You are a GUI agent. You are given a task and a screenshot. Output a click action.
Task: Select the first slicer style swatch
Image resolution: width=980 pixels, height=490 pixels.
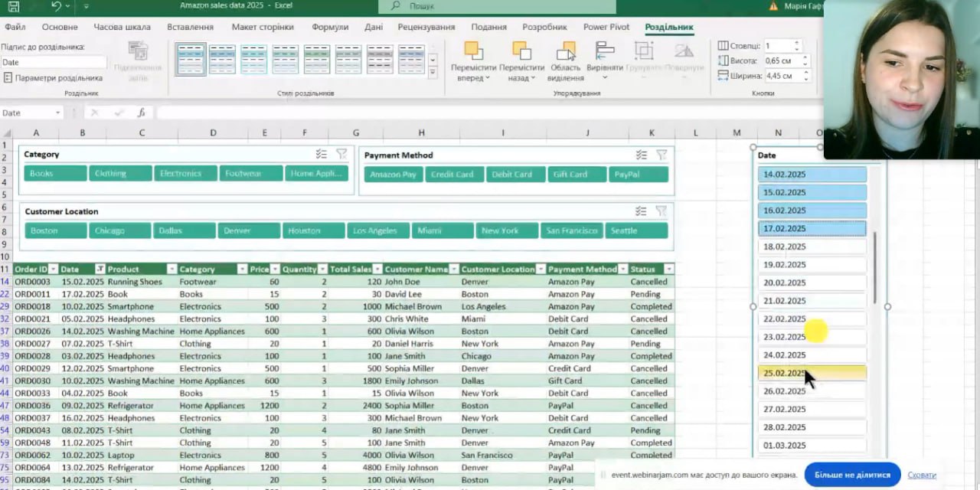click(x=190, y=59)
